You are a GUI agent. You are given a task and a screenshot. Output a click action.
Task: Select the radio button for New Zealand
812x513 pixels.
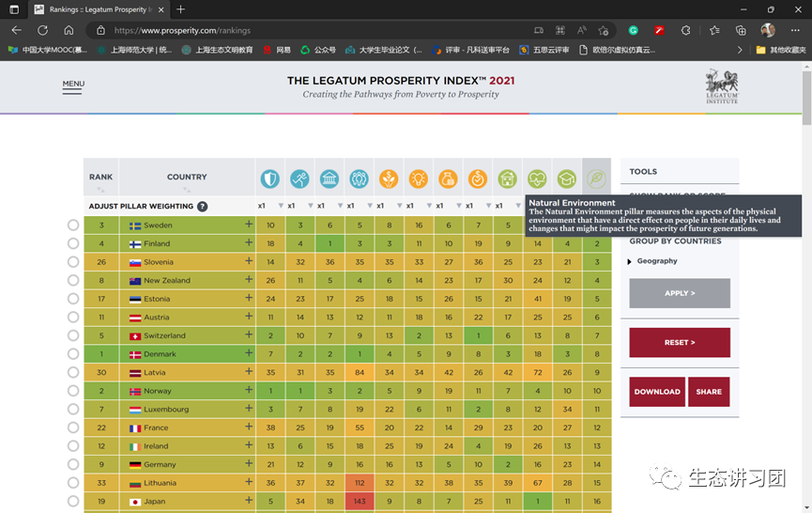(x=73, y=280)
